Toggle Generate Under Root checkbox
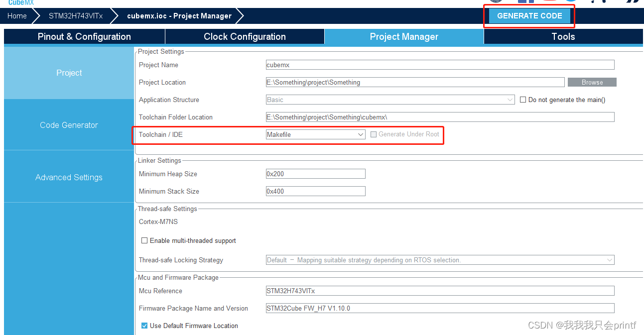The height and width of the screenshot is (335, 644). [x=374, y=134]
